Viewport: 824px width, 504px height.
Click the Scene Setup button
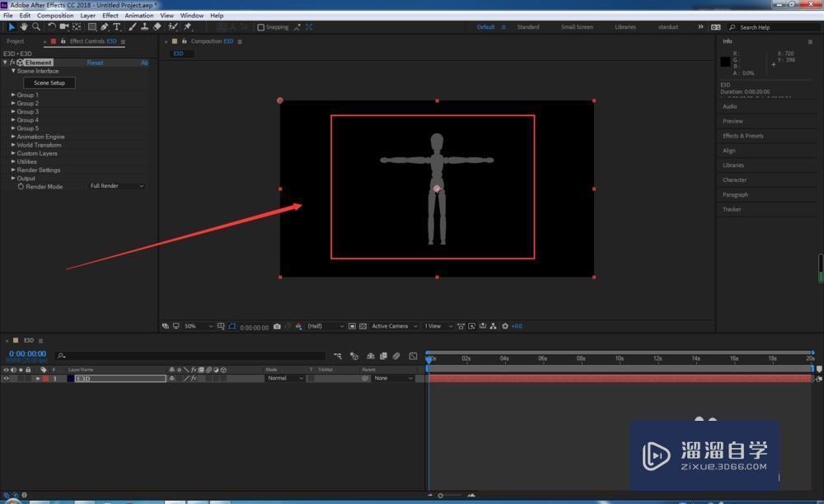[49, 83]
